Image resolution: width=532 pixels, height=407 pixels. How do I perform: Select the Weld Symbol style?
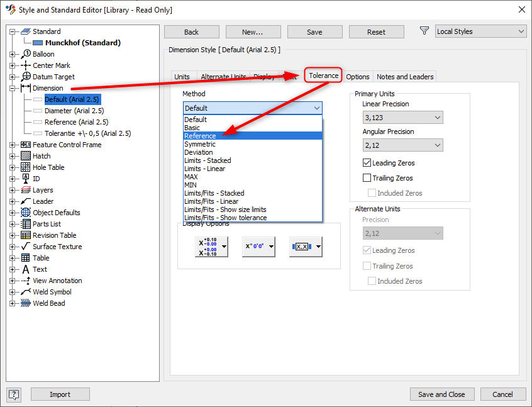(x=53, y=292)
